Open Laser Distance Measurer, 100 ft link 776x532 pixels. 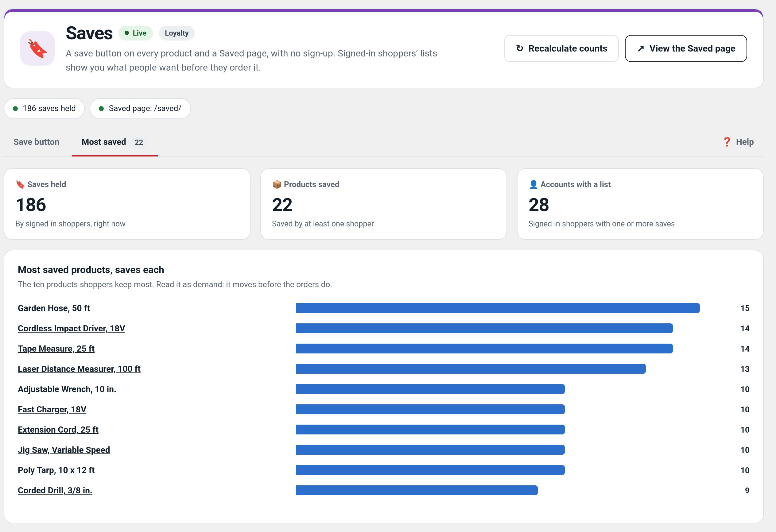pos(79,369)
